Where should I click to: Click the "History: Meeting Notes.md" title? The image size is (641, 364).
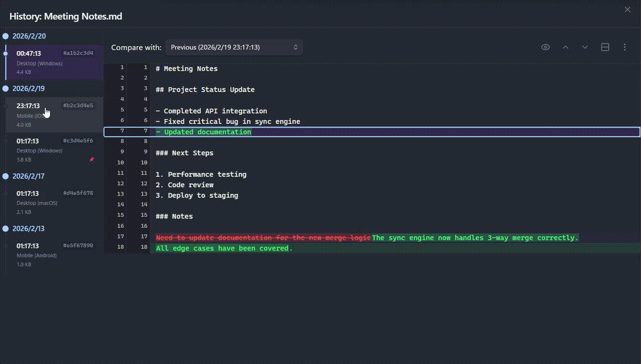[66, 16]
